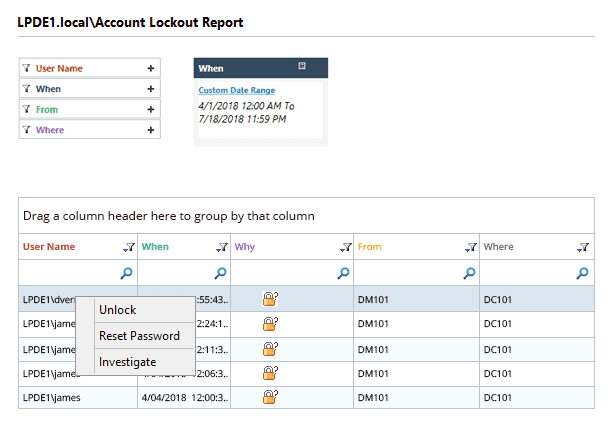Screen dimensions: 612x430
Task: Add a User Name filter with plus
Action: [151, 69]
